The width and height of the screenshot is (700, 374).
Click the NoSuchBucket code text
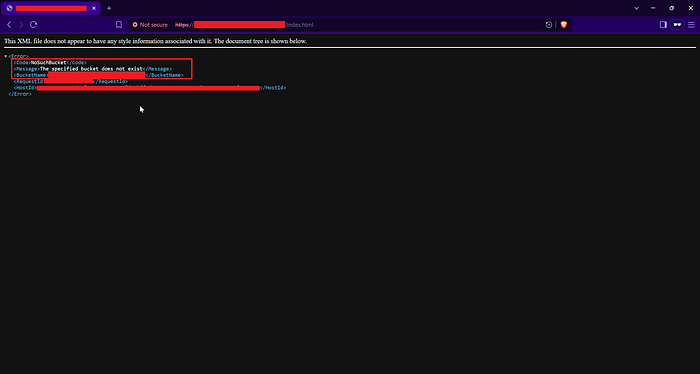tap(48, 62)
